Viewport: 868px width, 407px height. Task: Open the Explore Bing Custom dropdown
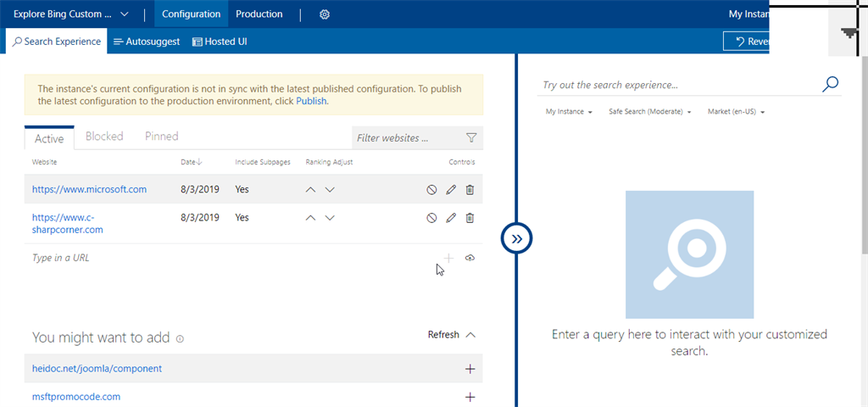pyautogui.click(x=71, y=14)
